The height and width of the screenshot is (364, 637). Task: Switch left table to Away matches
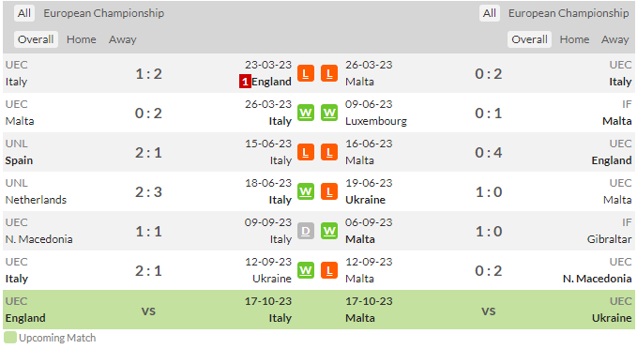click(122, 39)
